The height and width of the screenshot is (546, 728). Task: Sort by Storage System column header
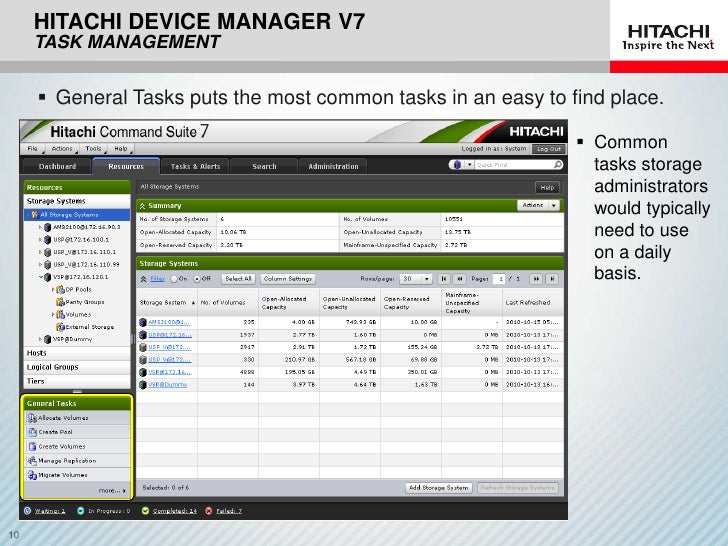(167, 302)
